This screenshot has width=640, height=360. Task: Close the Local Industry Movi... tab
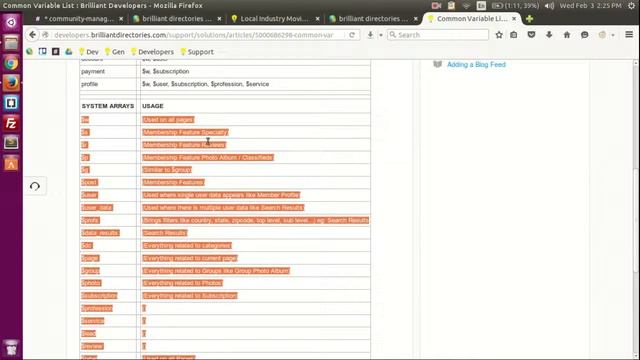pos(318,19)
